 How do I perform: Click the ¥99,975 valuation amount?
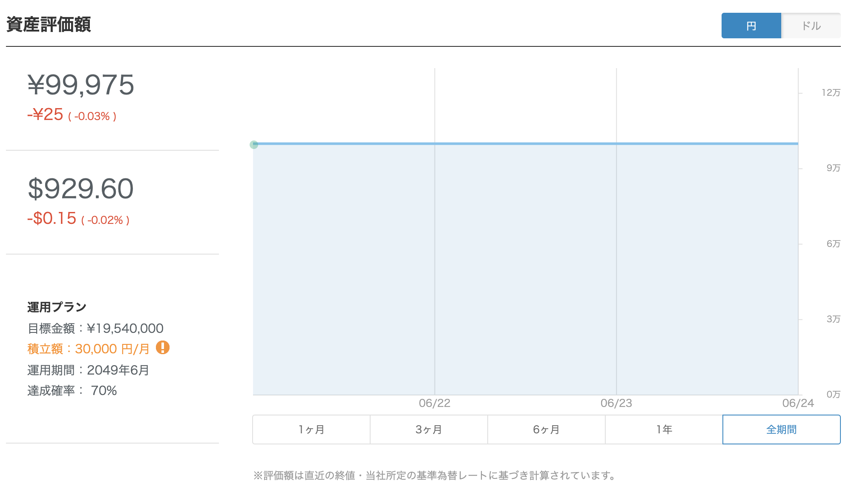click(81, 85)
